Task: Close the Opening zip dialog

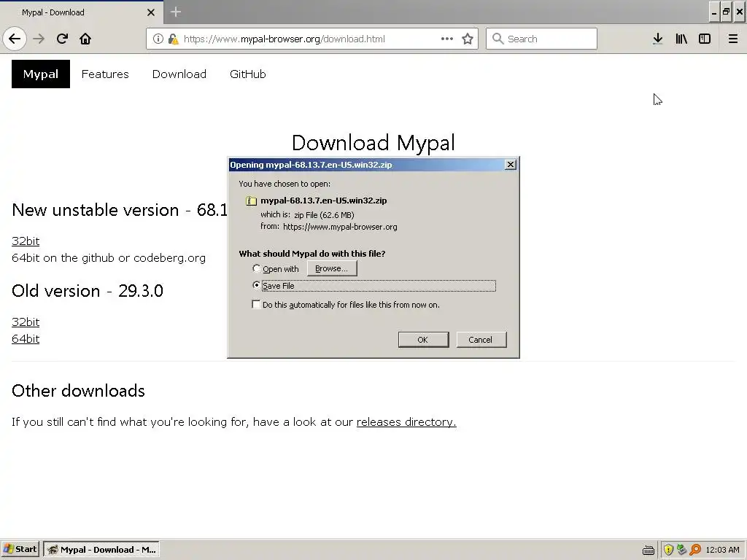Action: point(510,165)
